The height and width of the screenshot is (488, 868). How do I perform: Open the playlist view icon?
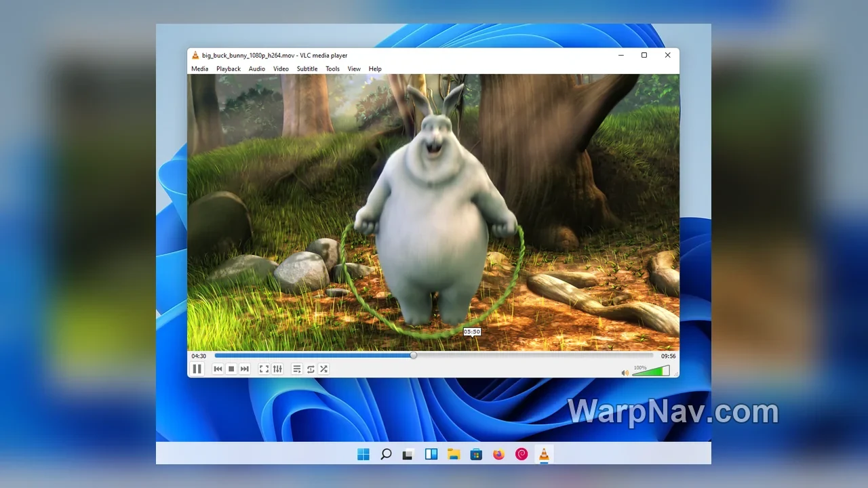(x=296, y=369)
